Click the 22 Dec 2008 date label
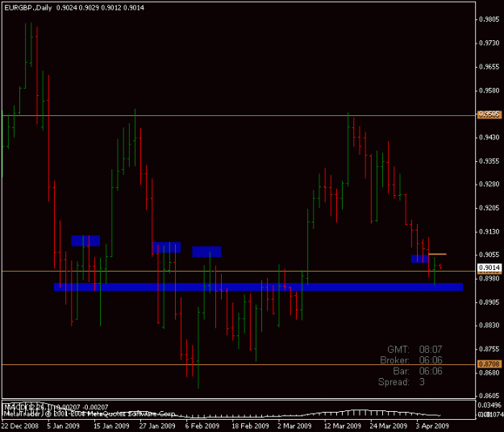 (19, 426)
